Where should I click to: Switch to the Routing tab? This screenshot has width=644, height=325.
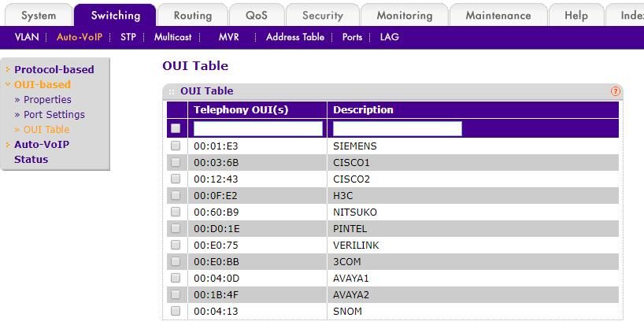(193, 16)
